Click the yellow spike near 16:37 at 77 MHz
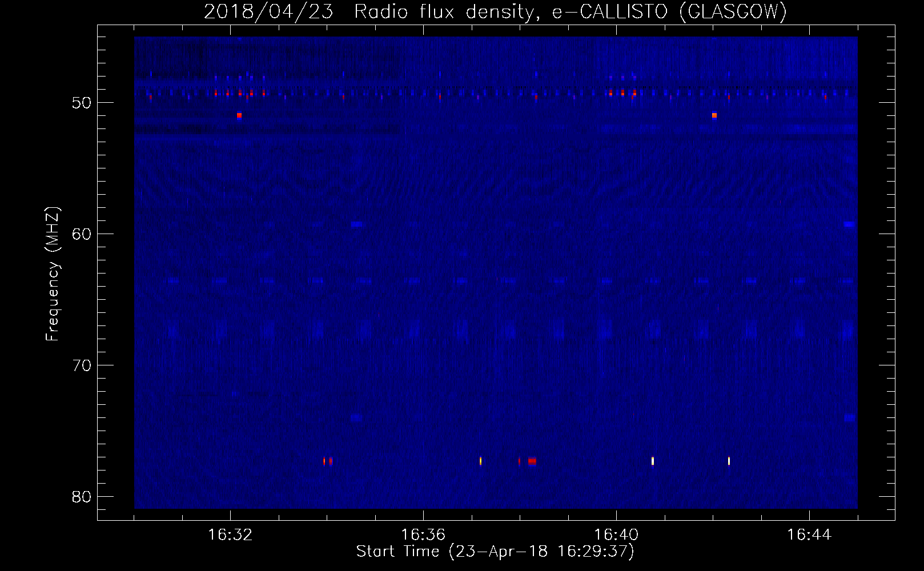 [x=480, y=461]
